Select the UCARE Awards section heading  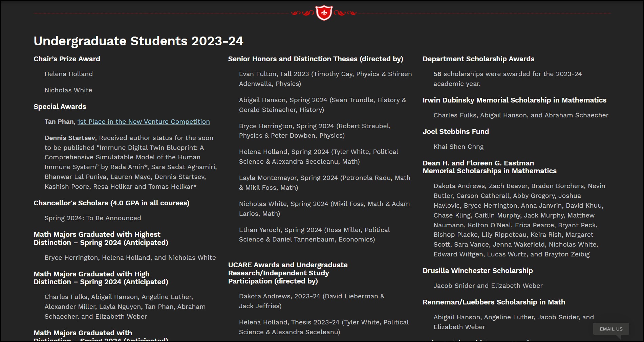point(287,273)
